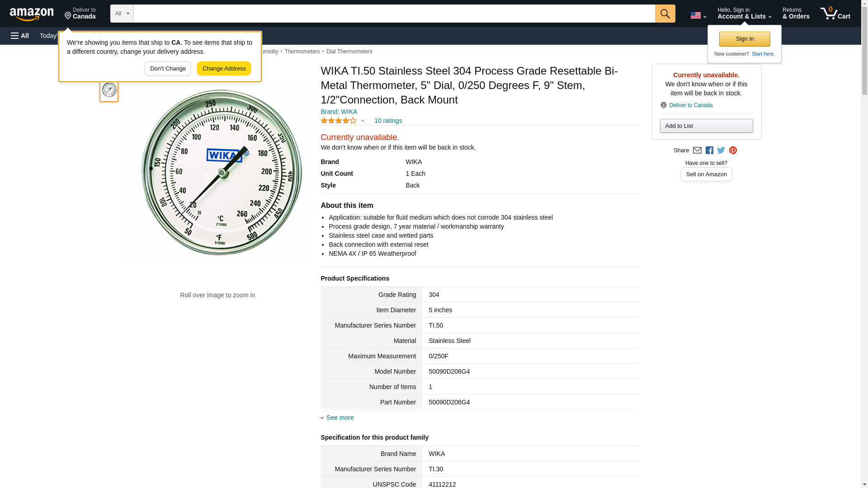The image size is (868, 488).
Task: Open the search category All dropdown
Action: coord(122,14)
